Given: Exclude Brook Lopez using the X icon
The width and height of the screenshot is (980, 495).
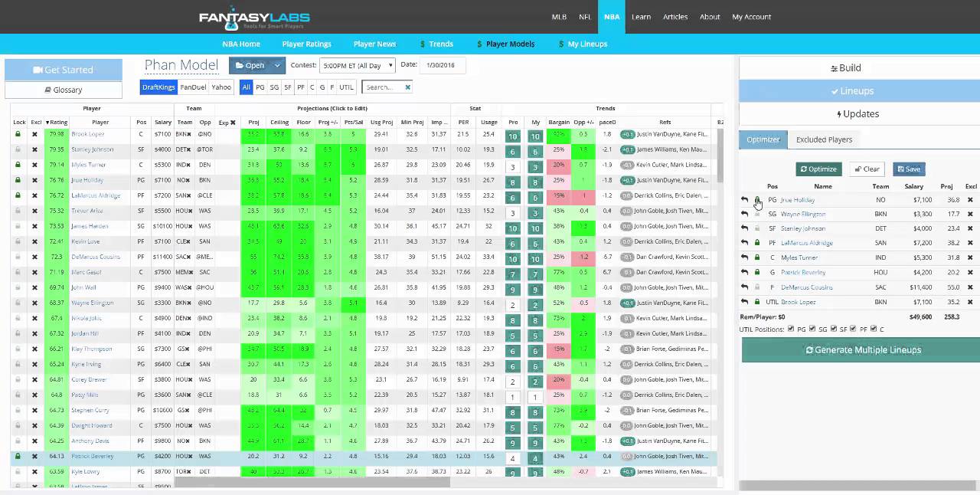Looking at the screenshot, I should 34,134.
